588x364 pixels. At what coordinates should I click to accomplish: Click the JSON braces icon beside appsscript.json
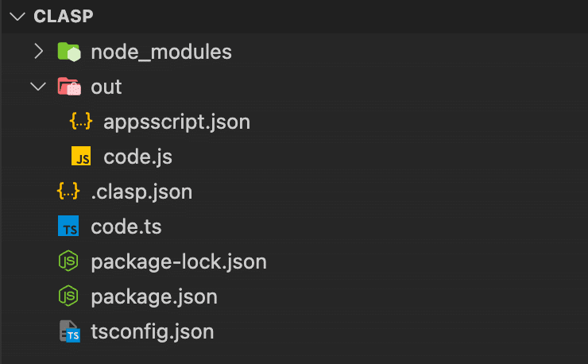[81, 122]
